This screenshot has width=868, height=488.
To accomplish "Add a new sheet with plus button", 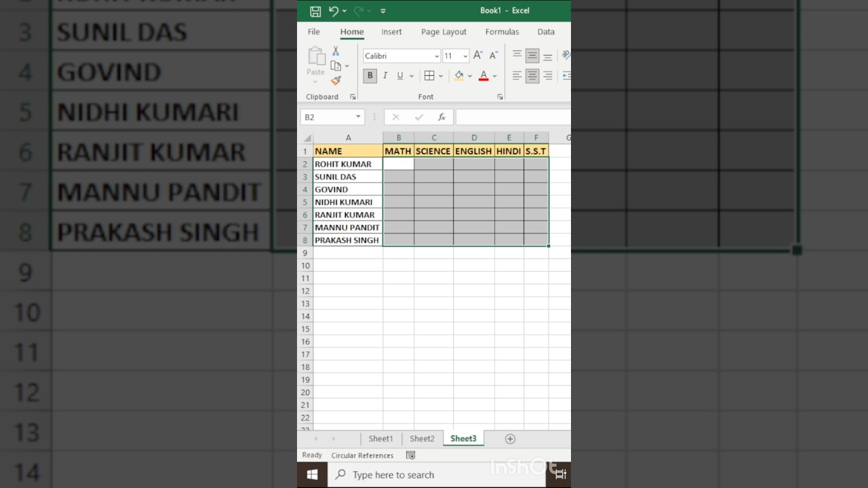I will [x=510, y=439].
